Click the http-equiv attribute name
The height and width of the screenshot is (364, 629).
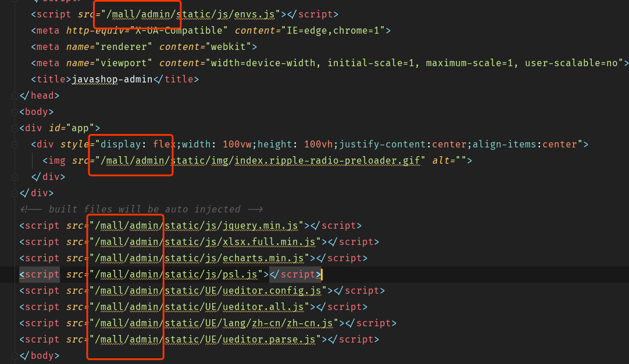coord(95,30)
